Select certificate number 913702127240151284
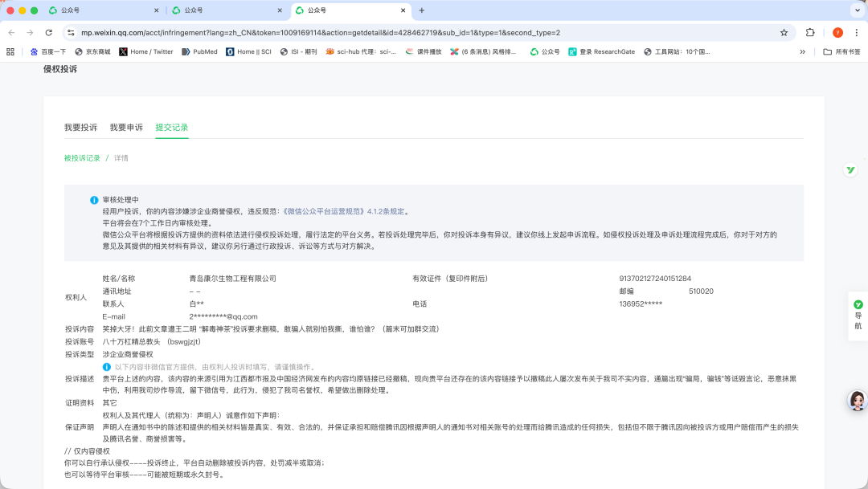This screenshot has width=868, height=489. (x=655, y=279)
